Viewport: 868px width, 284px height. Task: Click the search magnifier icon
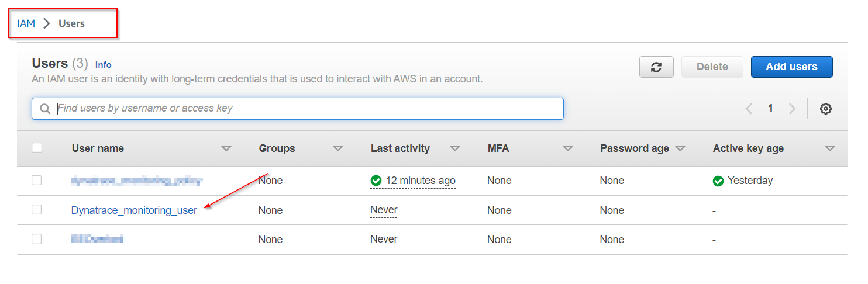(x=45, y=109)
